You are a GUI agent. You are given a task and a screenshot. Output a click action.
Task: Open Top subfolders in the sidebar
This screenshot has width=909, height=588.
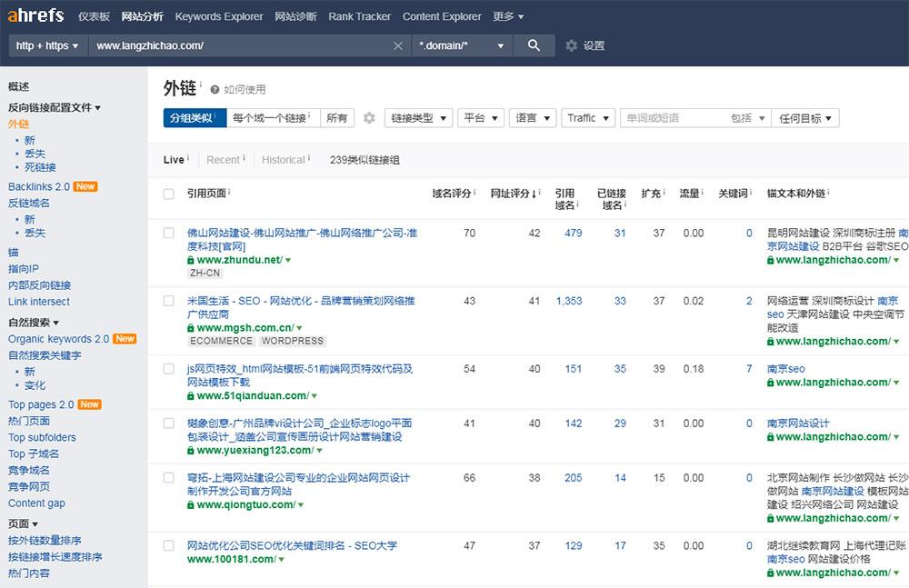42,438
